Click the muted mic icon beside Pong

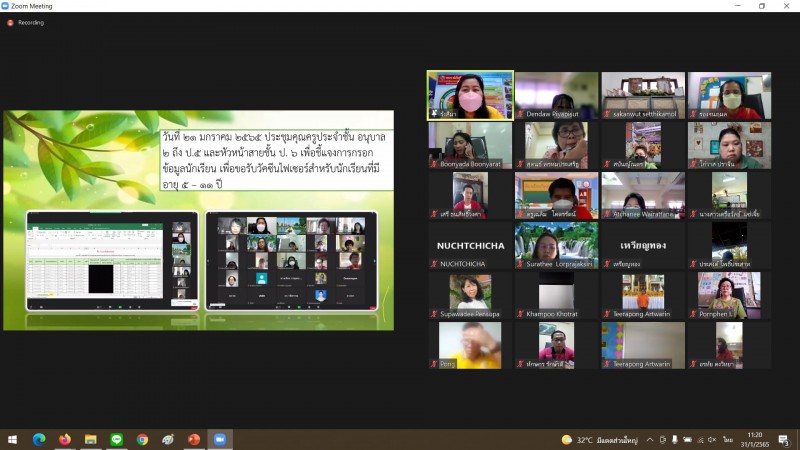[x=434, y=364]
